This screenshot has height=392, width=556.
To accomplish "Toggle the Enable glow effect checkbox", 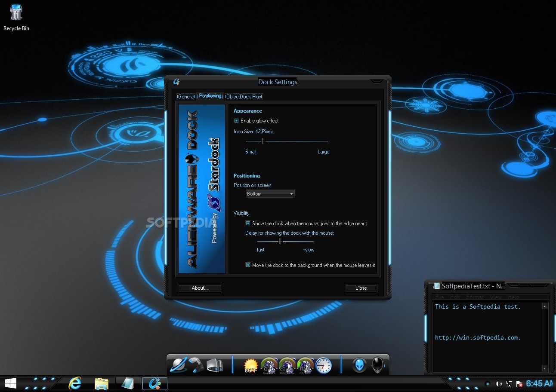I will 236,121.
